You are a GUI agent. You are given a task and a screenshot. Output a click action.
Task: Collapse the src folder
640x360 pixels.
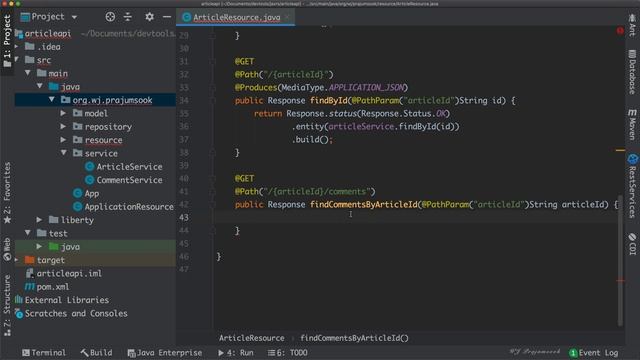point(17,60)
